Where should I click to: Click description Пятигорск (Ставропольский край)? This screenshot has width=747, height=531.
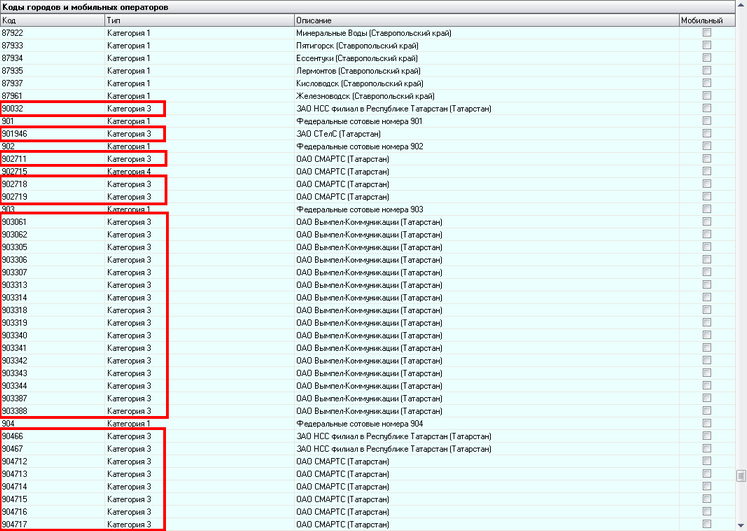coord(357,46)
